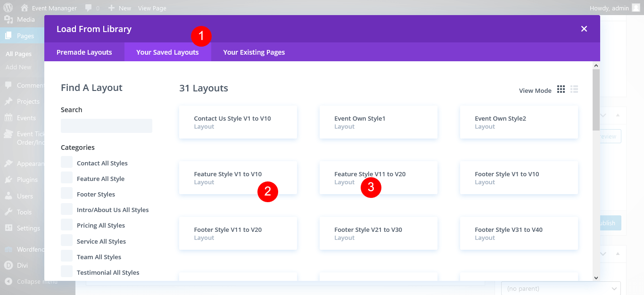This screenshot has height=295, width=644.
Task: Open the comments bubble icon in admin bar
Action: point(89,8)
